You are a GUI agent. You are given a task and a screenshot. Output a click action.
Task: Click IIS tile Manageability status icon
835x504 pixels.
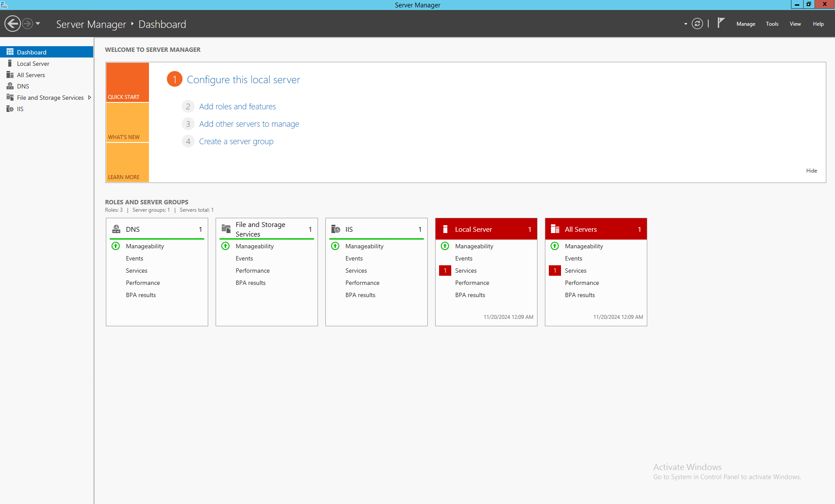pyautogui.click(x=335, y=246)
